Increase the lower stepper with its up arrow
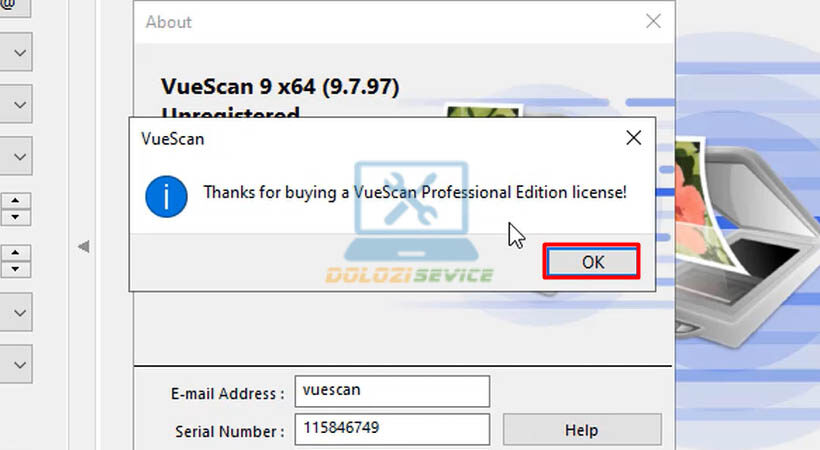 [15, 253]
